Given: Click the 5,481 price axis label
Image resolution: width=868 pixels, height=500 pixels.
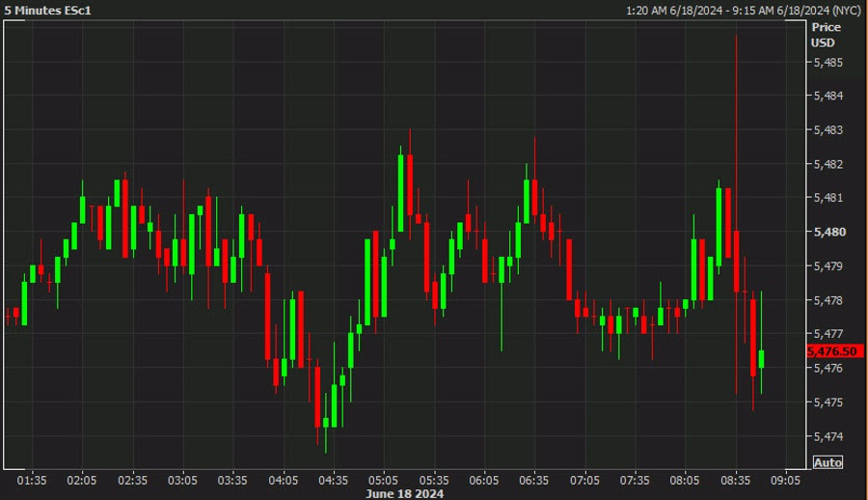Looking at the screenshot, I should [828, 198].
